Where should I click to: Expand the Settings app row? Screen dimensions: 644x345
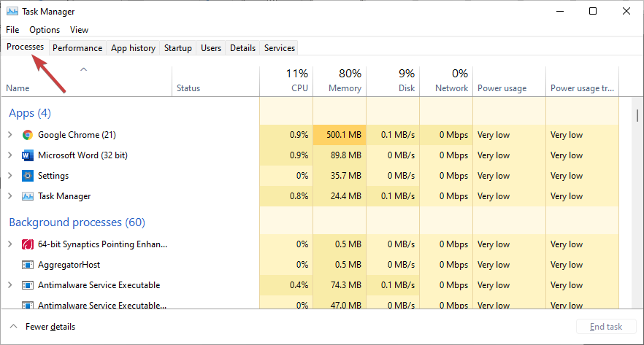click(x=10, y=176)
